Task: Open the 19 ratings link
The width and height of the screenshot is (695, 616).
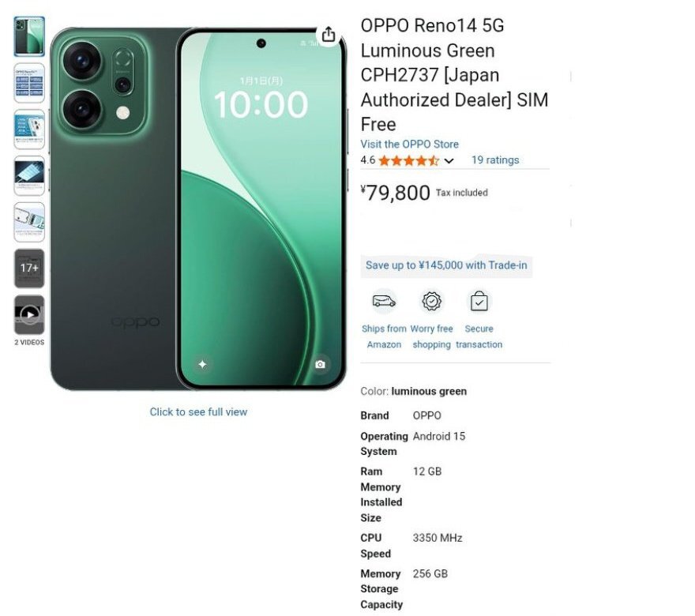Action: (x=495, y=160)
